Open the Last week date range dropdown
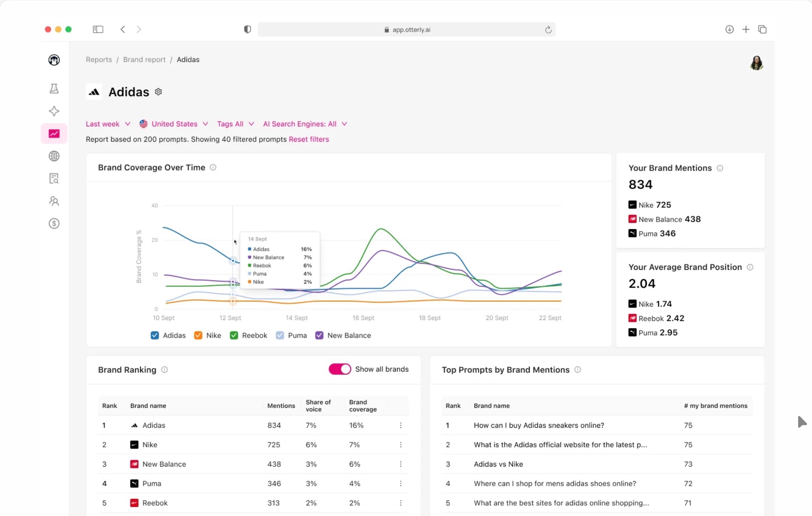 (x=108, y=124)
